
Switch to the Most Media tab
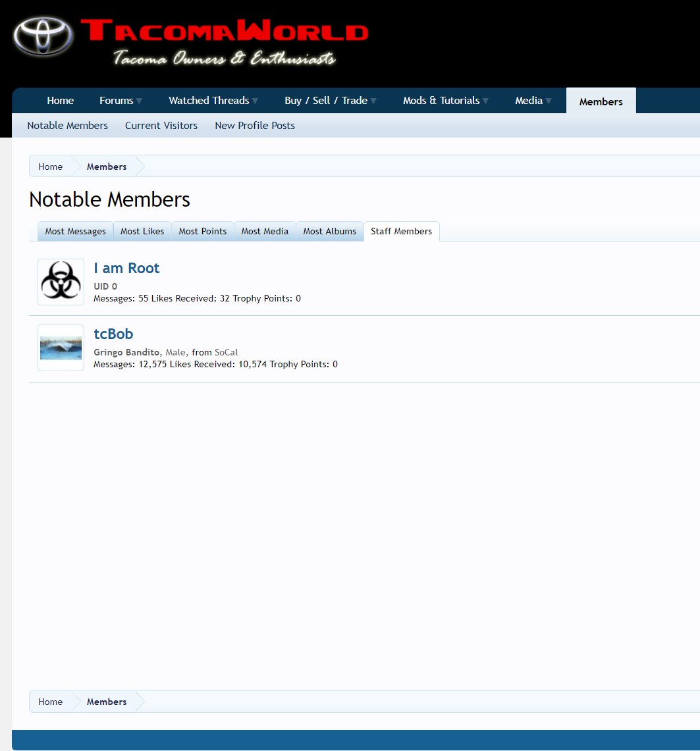tap(265, 231)
